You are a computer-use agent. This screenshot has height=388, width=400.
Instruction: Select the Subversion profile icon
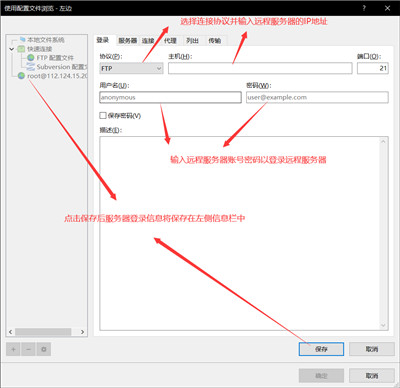(x=31, y=67)
